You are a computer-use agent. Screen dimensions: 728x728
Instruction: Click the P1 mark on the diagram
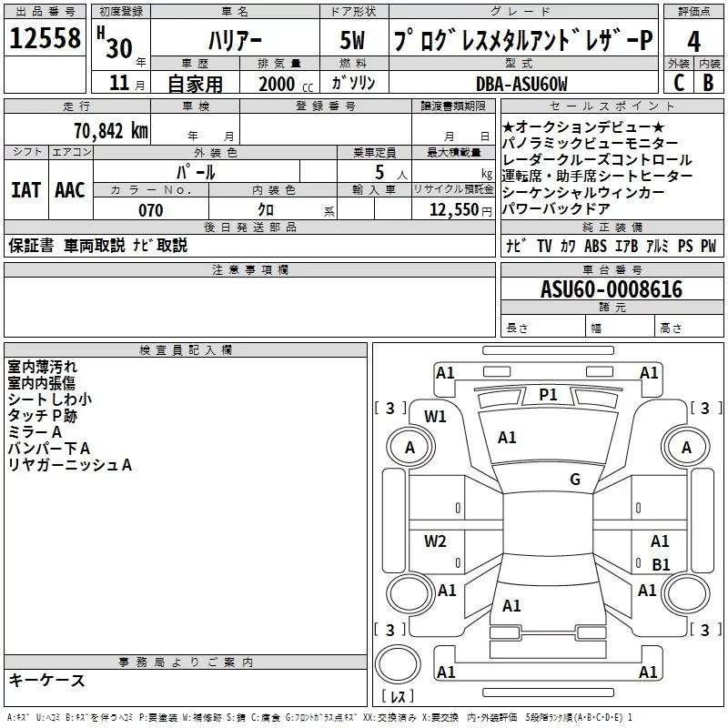tap(549, 395)
